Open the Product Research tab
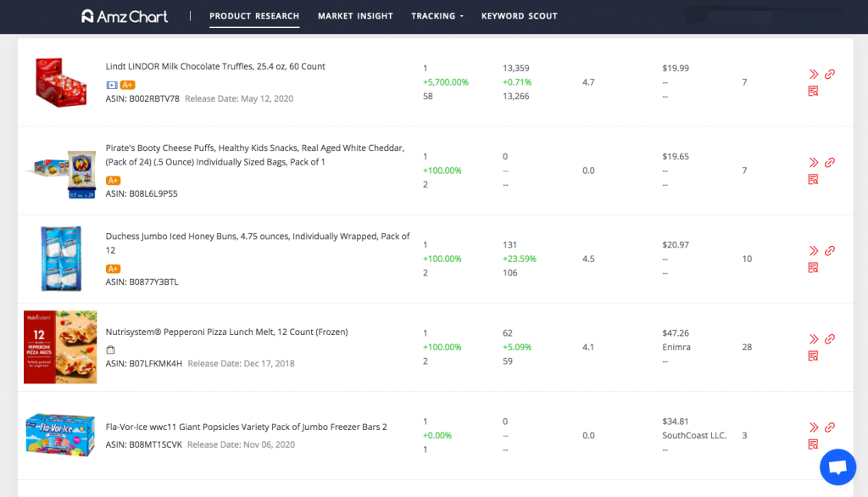 [254, 16]
